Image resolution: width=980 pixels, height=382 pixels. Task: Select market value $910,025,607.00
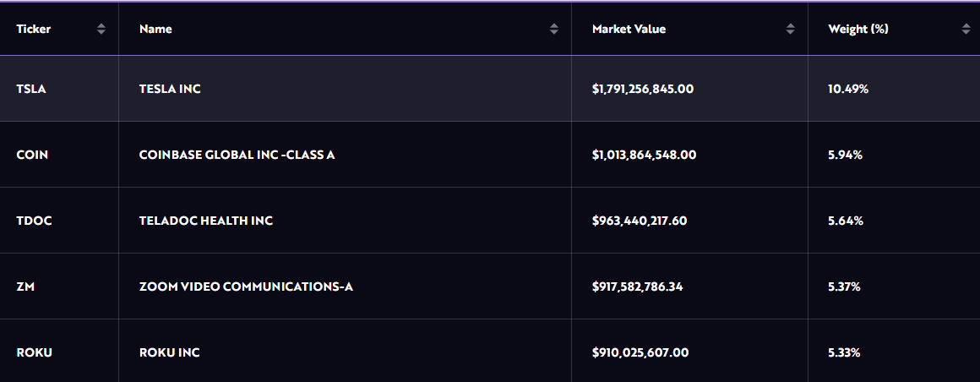coord(640,352)
